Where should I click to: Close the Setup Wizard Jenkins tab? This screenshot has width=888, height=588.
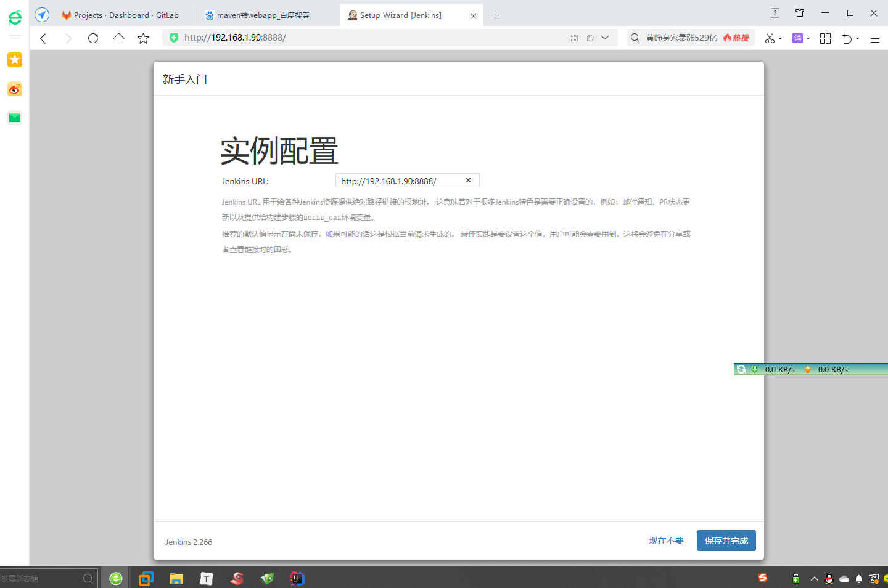click(474, 16)
